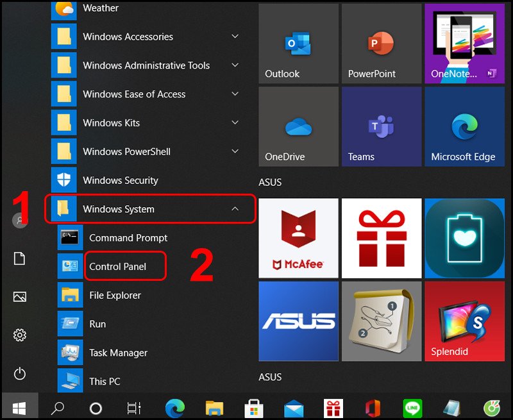Expand Windows Accessories folder
The height and width of the screenshot is (420, 513).
coord(128,37)
